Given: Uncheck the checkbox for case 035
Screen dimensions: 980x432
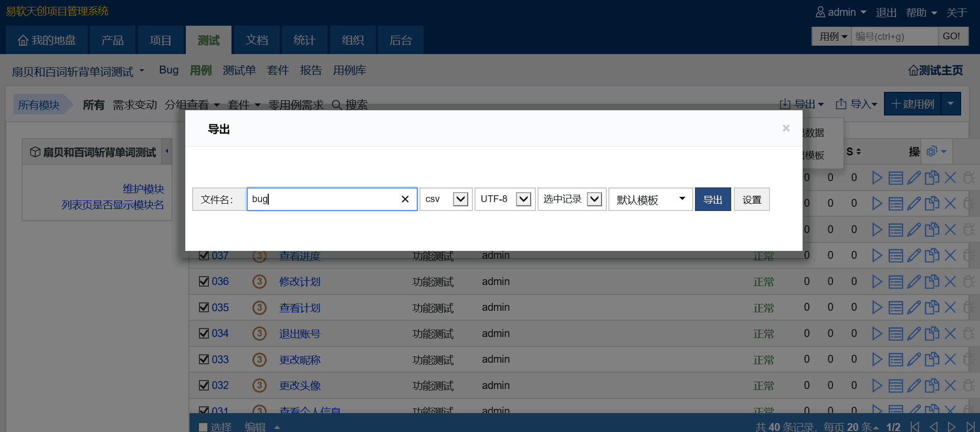Looking at the screenshot, I should (204, 308).
